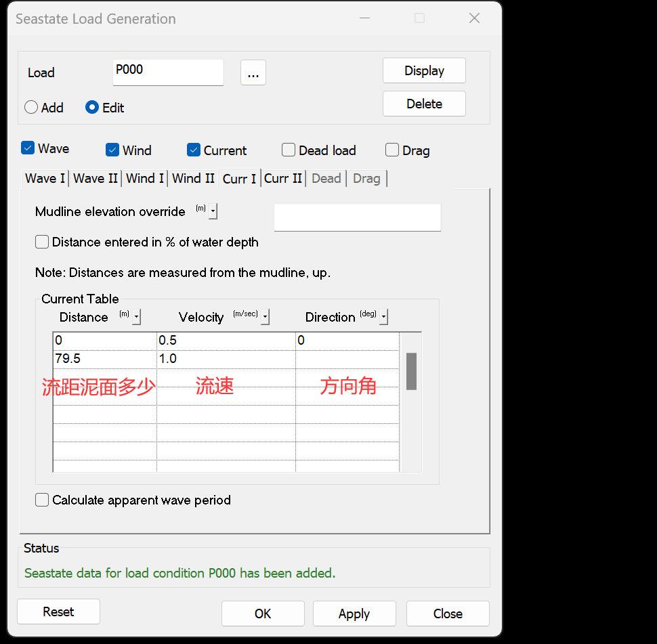
Task: Click the Current Table vertical scrollbar thumb
Action: click(411, 371)
